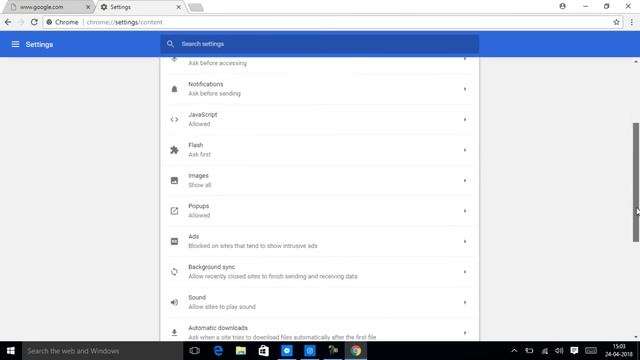Go back with the browser back arrow
640x360 pixels.
pos(8,22)
